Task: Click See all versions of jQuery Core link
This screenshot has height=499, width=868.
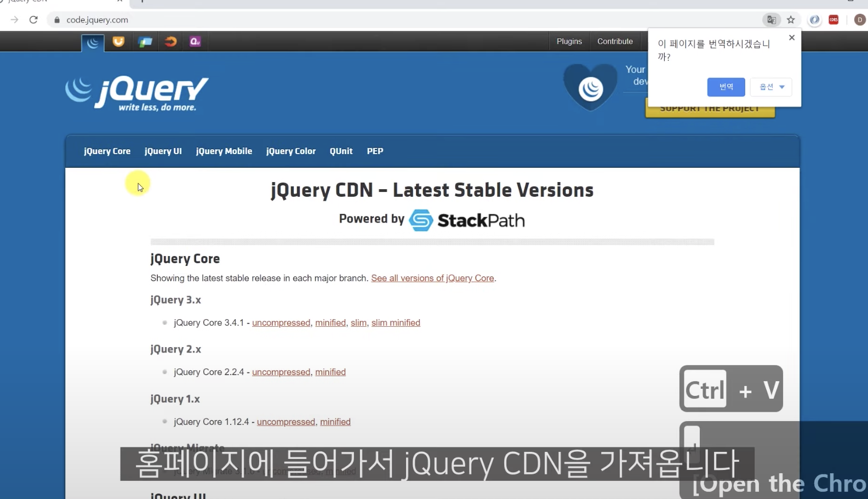Action: tap(433, 278)
